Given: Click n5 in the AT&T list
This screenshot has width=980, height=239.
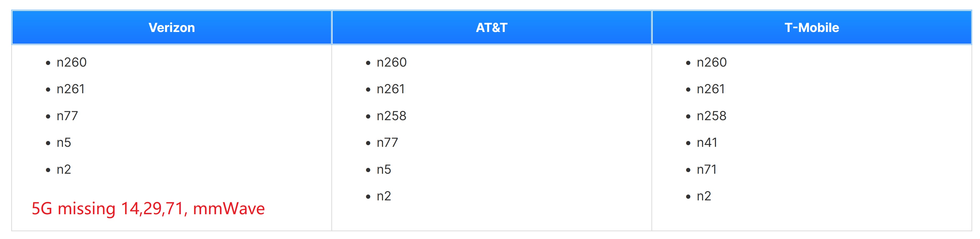Looking at the screenshot, I should (x=384, y=169).
